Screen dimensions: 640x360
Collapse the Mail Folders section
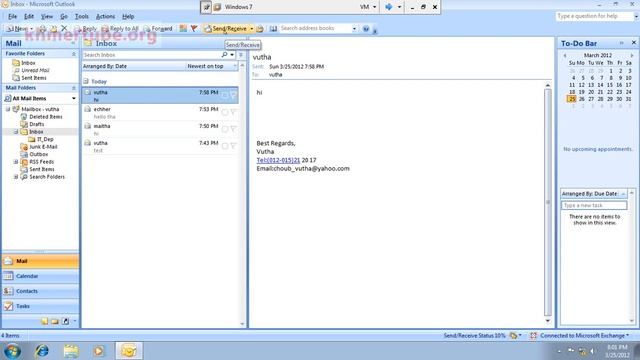(73, 88)
